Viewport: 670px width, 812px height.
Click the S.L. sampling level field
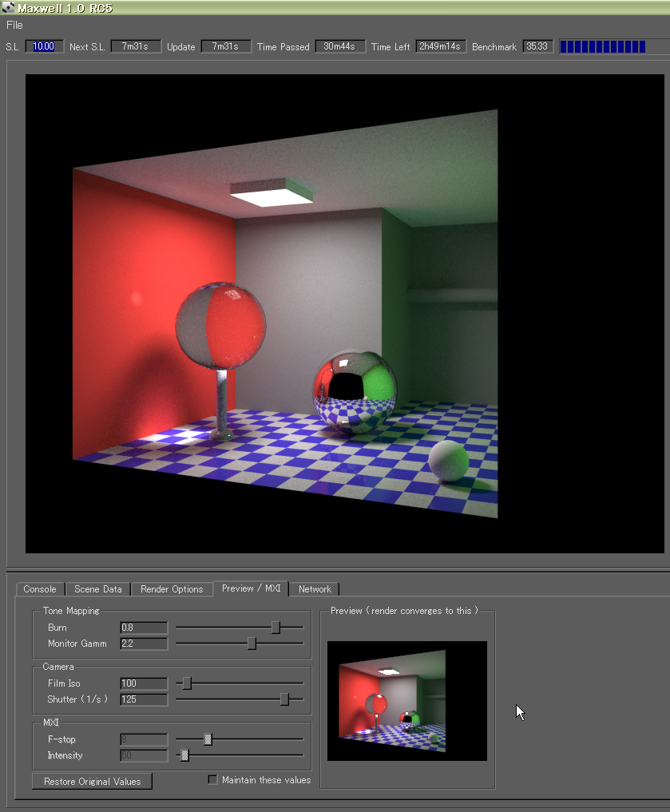44,46
